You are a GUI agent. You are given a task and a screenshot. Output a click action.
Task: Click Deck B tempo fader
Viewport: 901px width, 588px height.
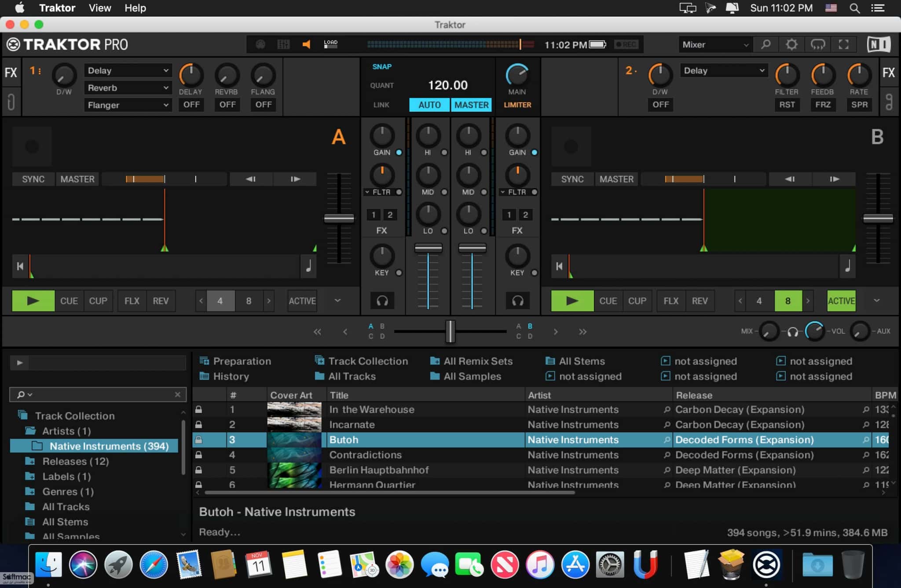(878, 219)
